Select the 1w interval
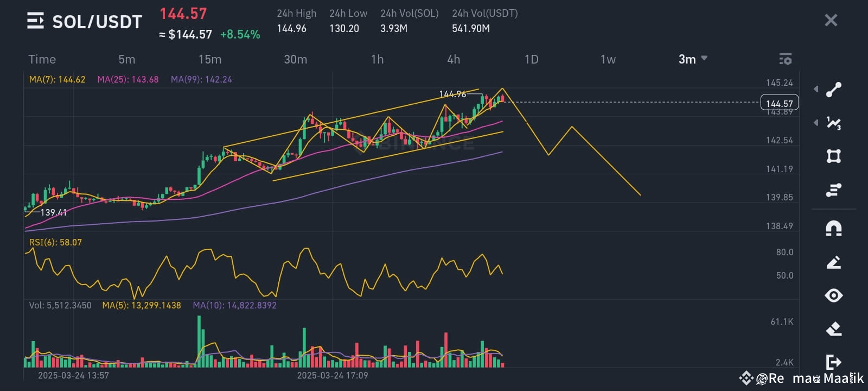 click(608, 59)
